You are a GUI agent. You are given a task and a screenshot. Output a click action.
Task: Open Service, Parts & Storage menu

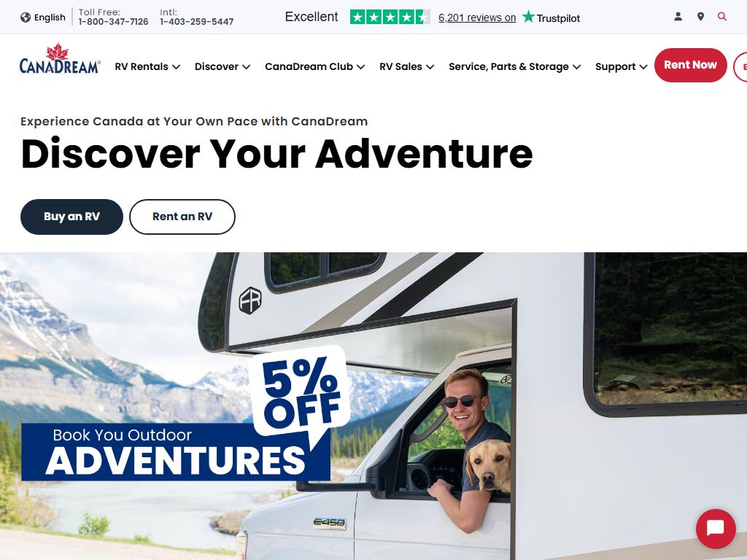[514, 66]
